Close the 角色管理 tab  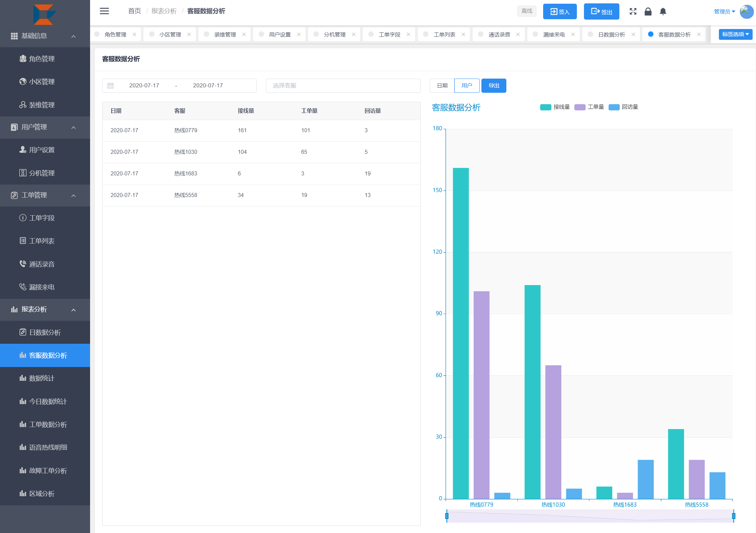pos(135,34)
